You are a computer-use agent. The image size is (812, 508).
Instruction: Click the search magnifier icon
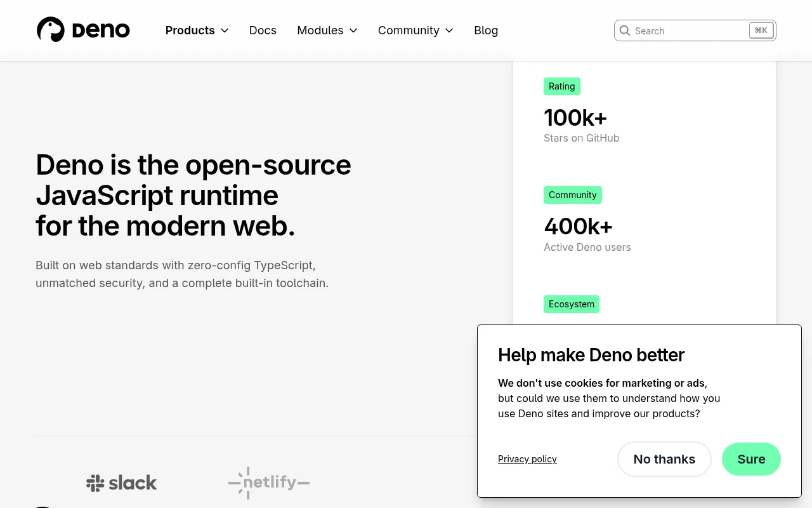tap(625, 30)
